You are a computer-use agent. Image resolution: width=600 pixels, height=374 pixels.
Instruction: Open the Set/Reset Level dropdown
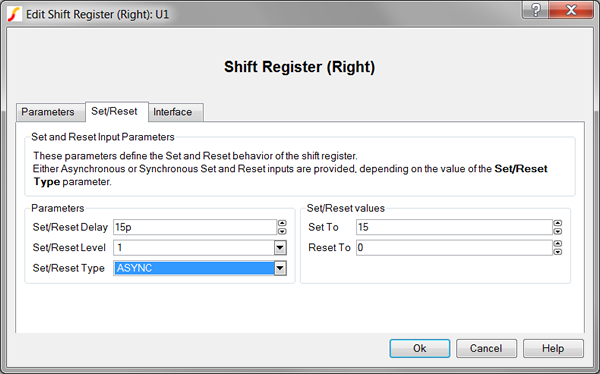pos(280,248)
